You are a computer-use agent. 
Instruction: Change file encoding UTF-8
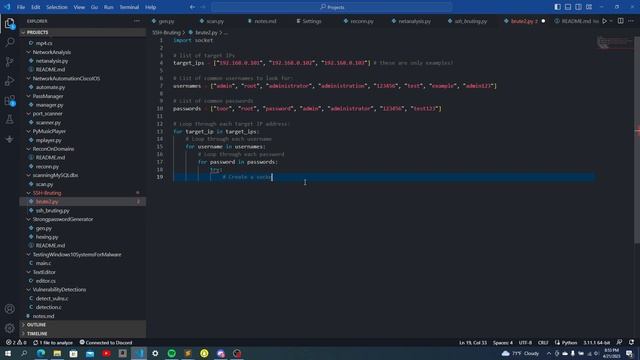pos(525,342)
